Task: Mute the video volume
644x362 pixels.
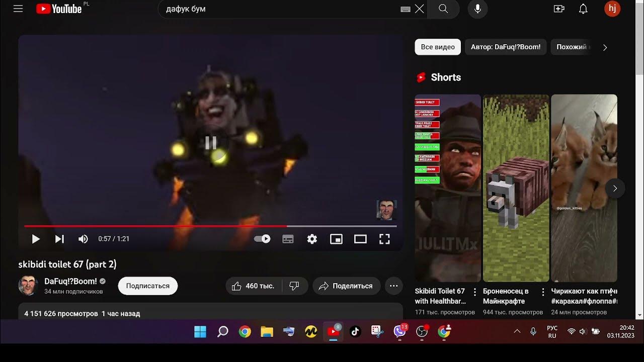Action: (83, 239)
